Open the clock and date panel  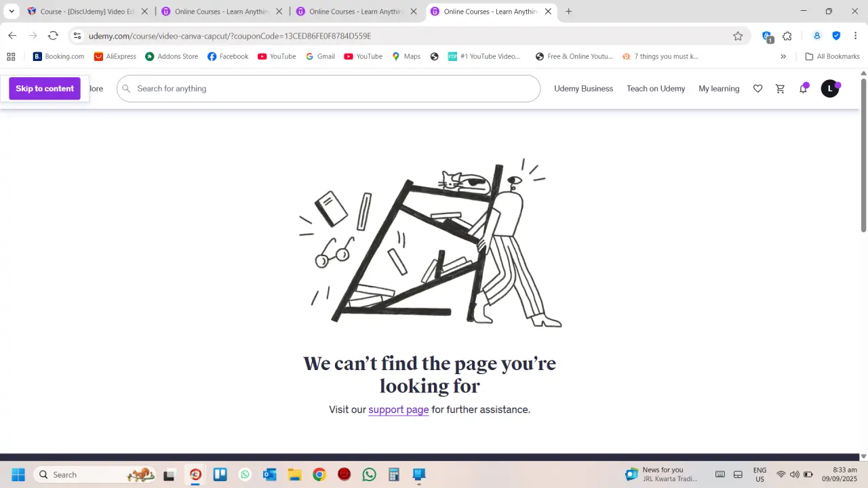click(839, 474)
